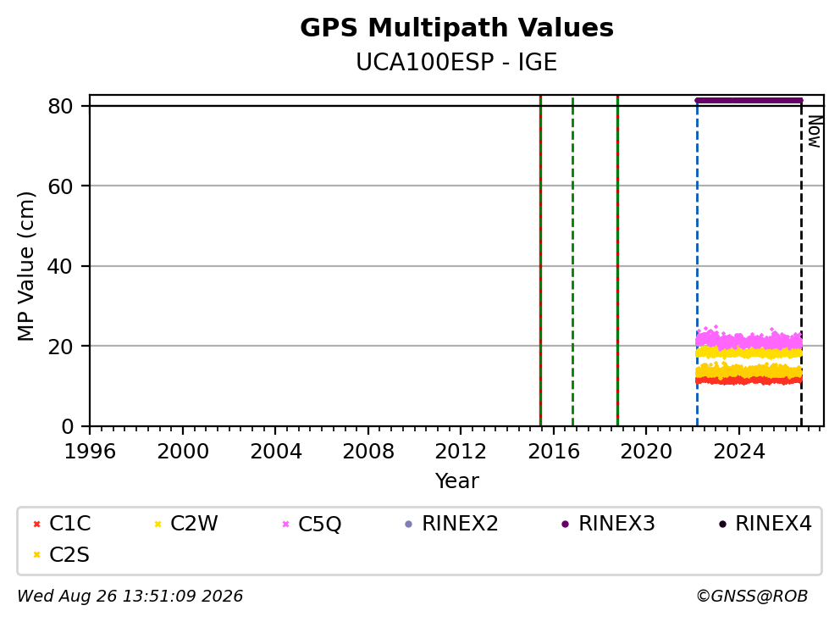Image resolution: width=840 pixels, height=622 pixels.
Task: Click the RINEX3 legend entry
Action: [x=608, y=524]
